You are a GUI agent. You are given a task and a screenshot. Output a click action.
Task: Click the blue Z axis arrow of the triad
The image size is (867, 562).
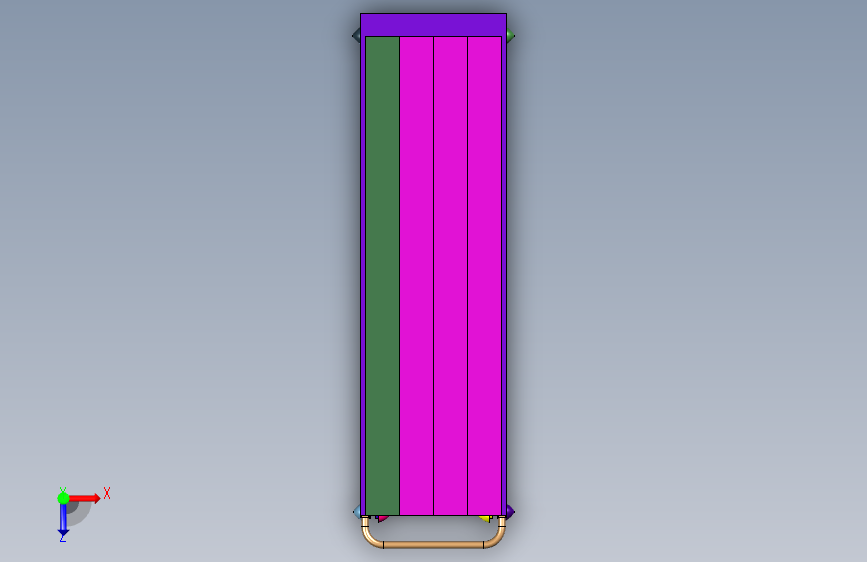tap(63, 520)
